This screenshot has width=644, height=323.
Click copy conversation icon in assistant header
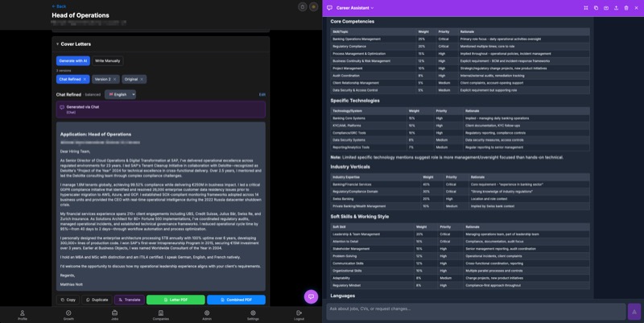(x=596, y=8)
